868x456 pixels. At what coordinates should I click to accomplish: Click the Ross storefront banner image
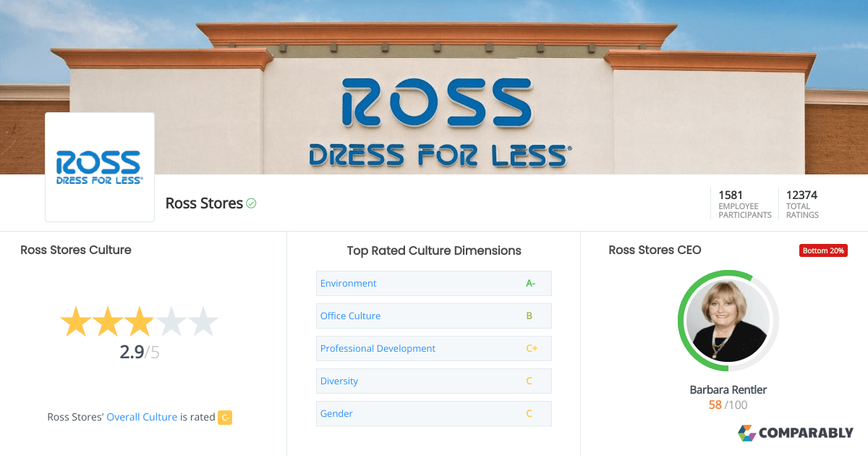(434, 87)
